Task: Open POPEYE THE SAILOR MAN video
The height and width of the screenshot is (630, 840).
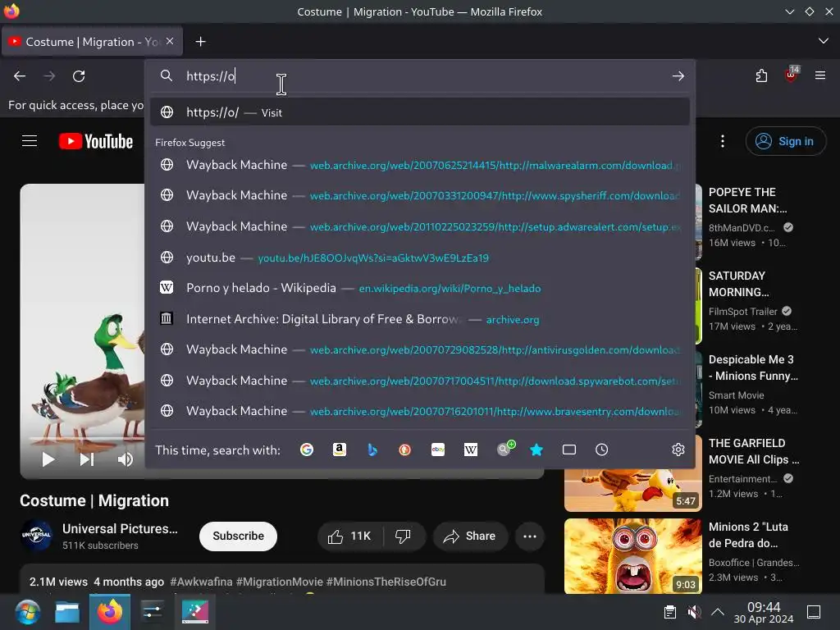Action: coord(747,200)
